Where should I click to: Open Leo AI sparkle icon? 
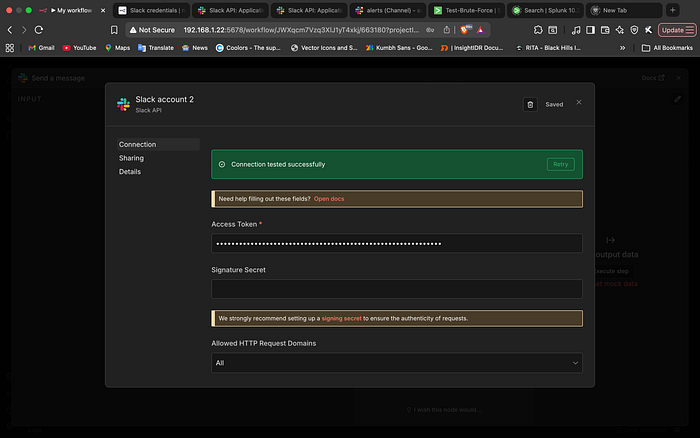(x=620, y=30)
